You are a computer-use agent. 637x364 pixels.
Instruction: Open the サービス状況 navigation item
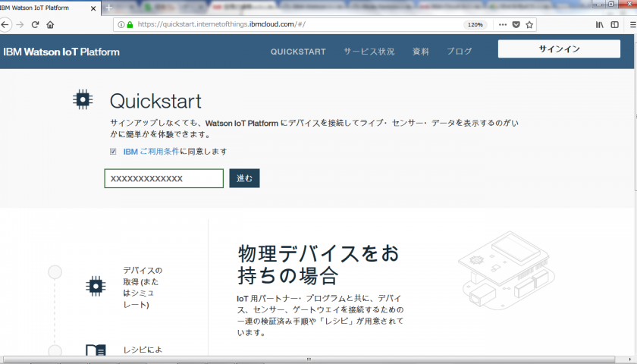tap(369, 52)
